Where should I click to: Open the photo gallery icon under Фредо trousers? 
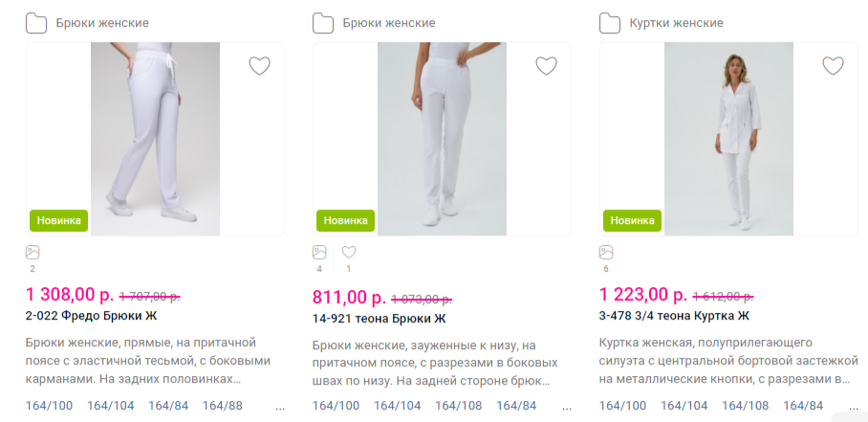tap(33, 253)
